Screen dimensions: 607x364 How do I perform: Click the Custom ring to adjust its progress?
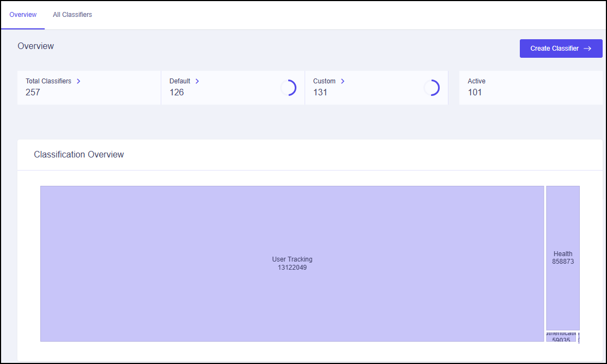(433, 88)
